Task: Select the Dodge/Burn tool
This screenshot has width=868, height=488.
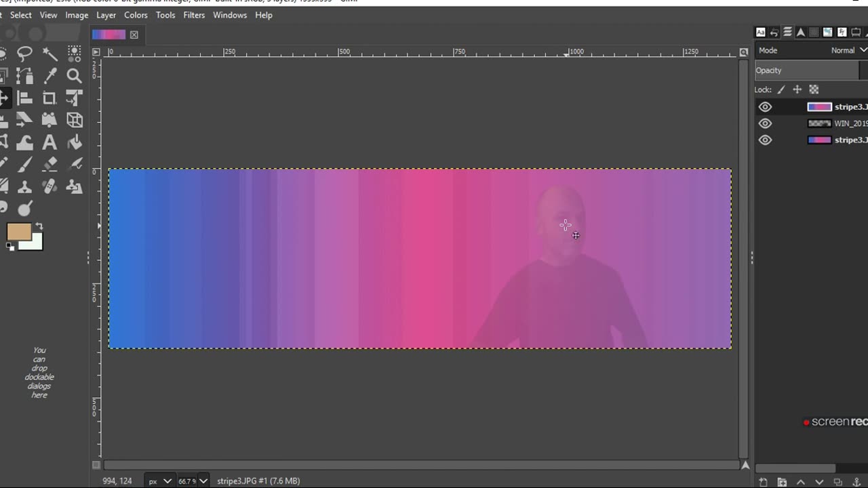Action: tap(25, 208)
